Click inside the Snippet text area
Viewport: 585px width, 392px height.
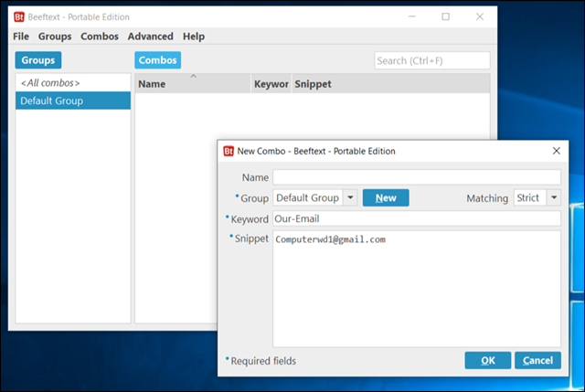[x=417, y=289]
